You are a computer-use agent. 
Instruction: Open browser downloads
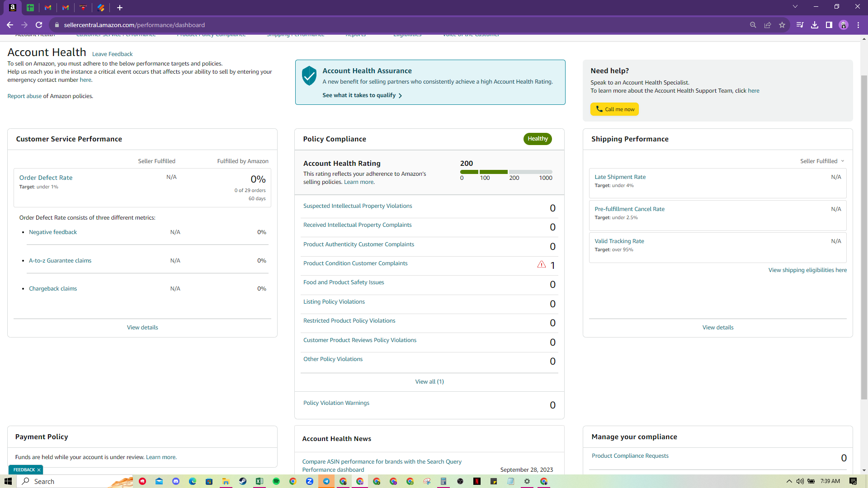point(815,25)
